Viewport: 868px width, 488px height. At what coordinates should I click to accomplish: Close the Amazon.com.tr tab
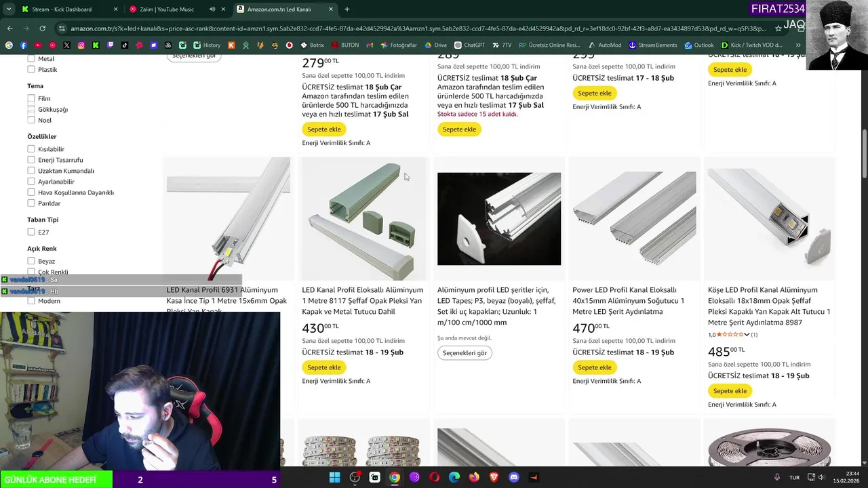(x=331, y=9)
